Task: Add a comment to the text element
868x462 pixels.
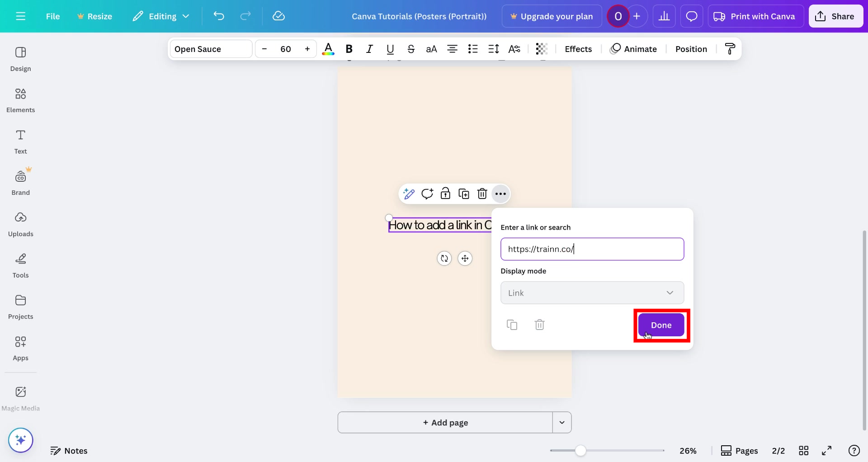Action: [427, 193]
